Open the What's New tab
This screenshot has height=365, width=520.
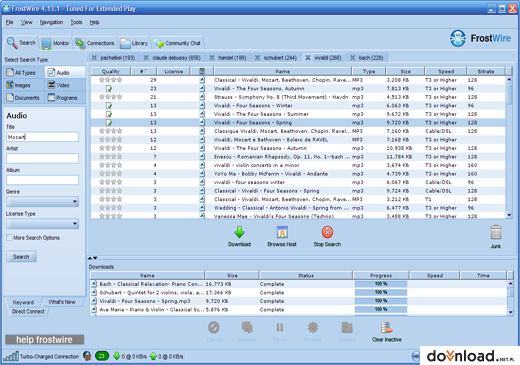coord(62,302)
